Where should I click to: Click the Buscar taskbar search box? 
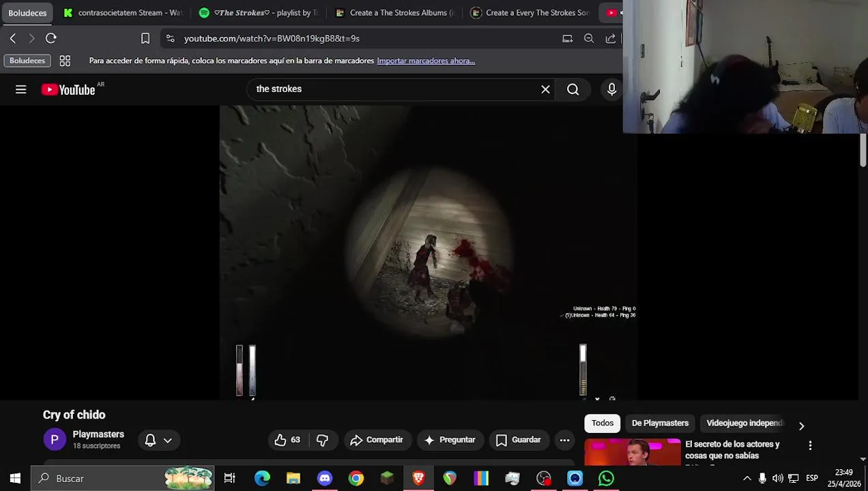point(123,479)
